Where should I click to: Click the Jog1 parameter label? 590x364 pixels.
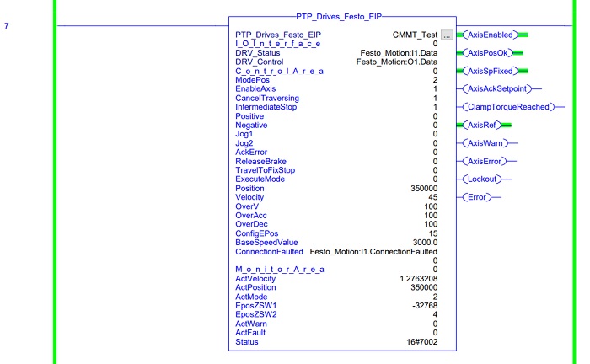(244, 134)
